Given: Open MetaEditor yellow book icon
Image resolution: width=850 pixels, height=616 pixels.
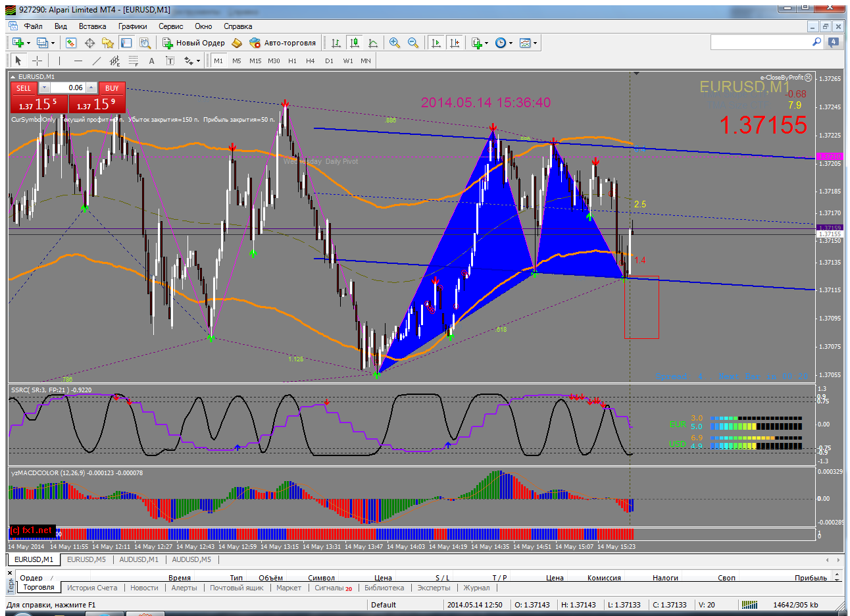Looking at the screenshot, I should (236, 43).
